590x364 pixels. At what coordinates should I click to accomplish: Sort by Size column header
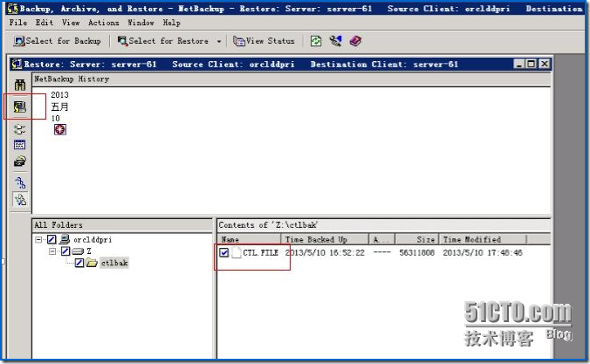click(x=416, y=239)
